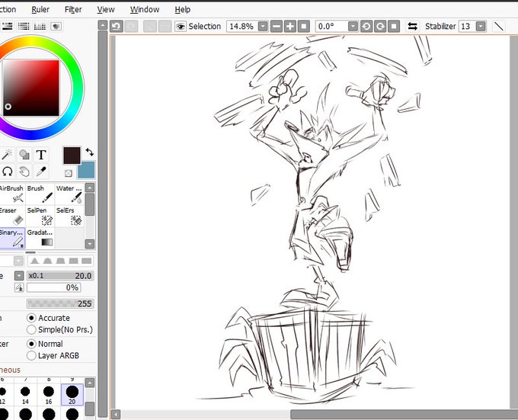This screenshot has height=420, width=518.
Task: Open the Selection menu
Action: [8, 10]
